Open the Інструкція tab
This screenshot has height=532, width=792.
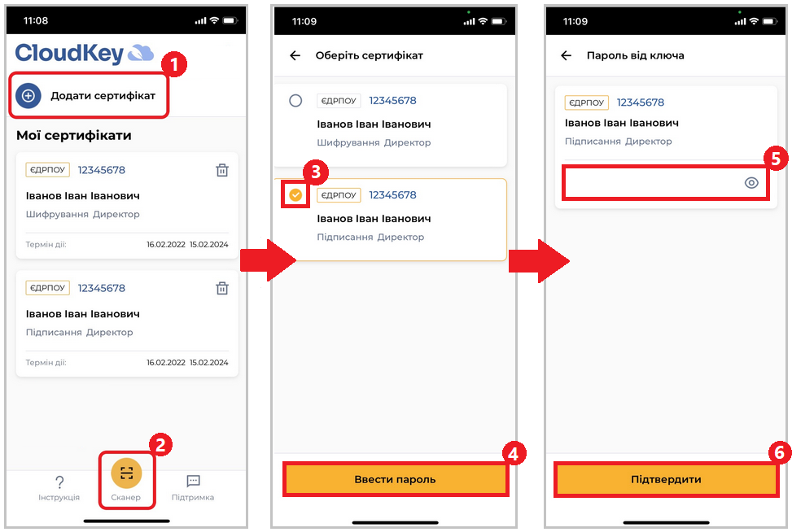[x=59, y=488]
